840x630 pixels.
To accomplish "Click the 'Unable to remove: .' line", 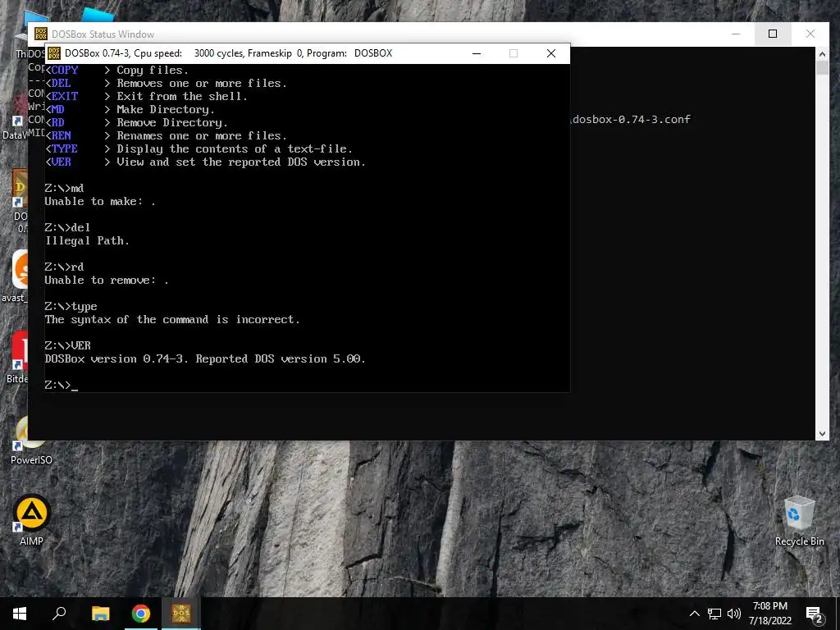I will pyautogui.click(x=107, y=281).
